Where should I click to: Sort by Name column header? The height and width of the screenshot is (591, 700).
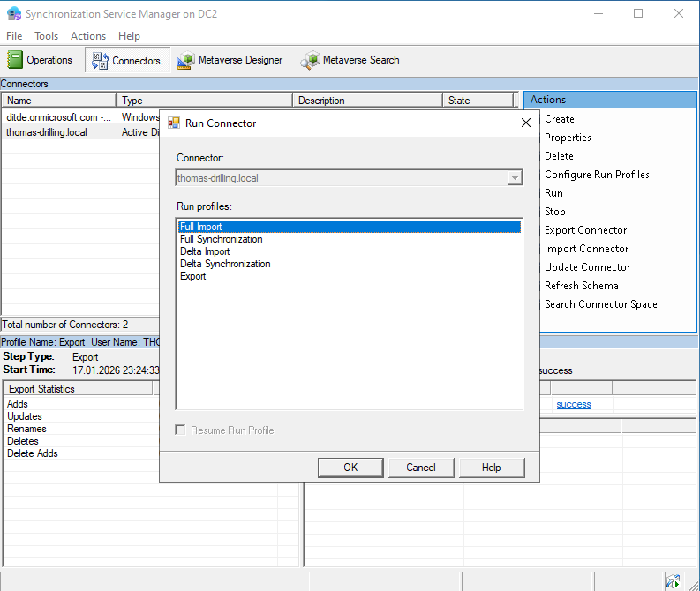tap(59, 101)
